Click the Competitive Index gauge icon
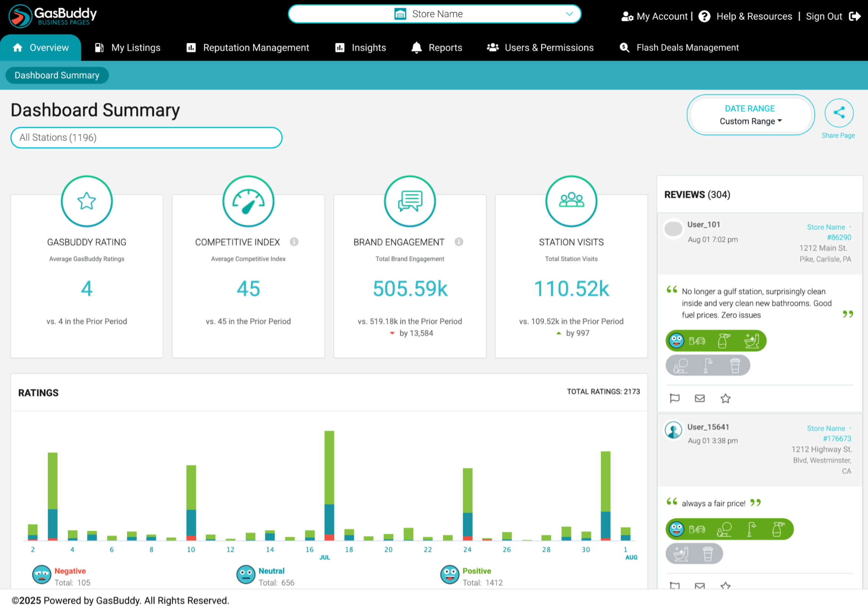 [x=248, y=201]
